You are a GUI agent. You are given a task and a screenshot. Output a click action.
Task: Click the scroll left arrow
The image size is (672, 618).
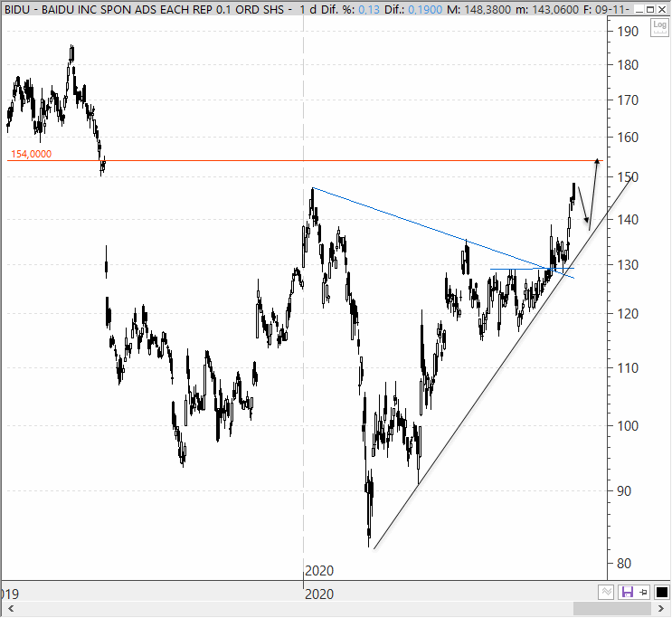11,608
